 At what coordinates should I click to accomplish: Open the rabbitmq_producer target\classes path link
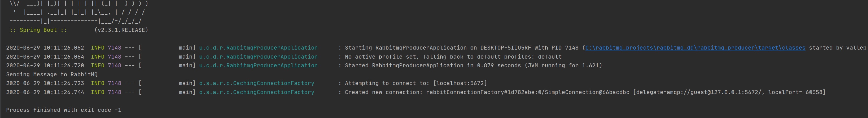[695, 48]
